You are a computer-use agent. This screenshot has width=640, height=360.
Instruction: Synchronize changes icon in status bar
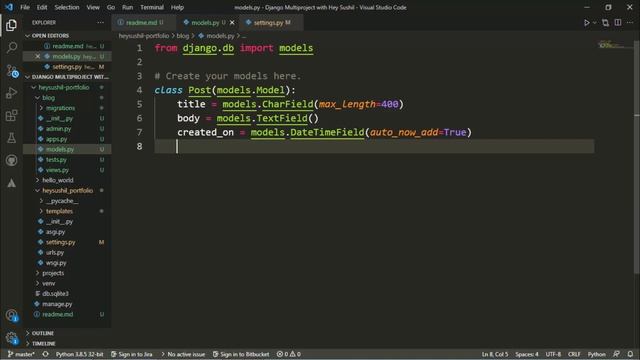click(x=45, y=354)
